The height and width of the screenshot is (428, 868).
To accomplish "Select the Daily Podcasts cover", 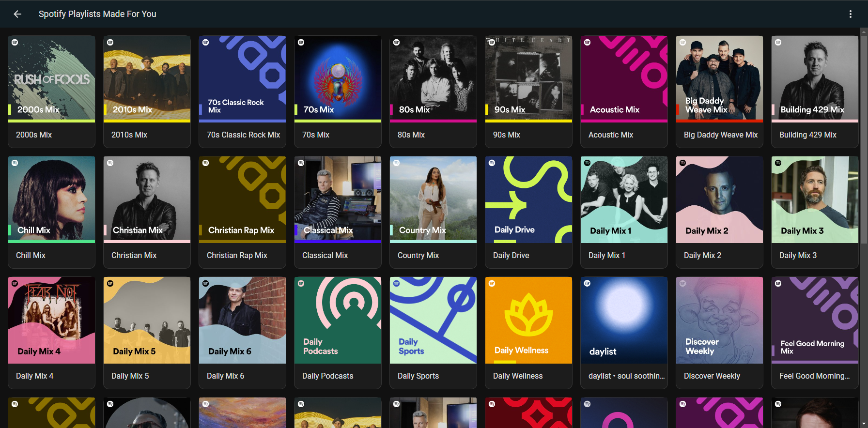I will click(x=338, y=320).
